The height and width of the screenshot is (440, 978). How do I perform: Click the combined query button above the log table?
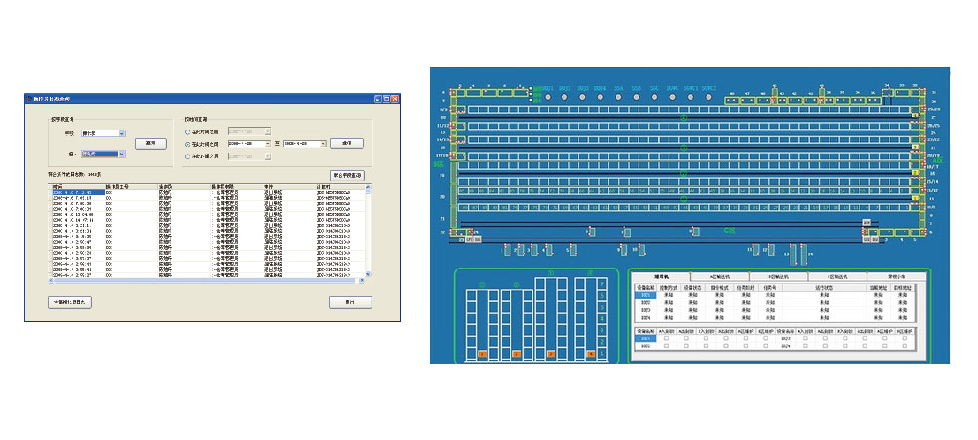coord(347,175)
